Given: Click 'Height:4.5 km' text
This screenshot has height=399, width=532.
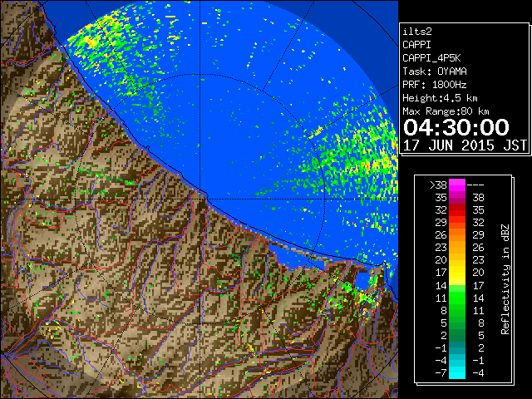Looking at the screenshot, I should pyautogui.click(x=440, y=98).
